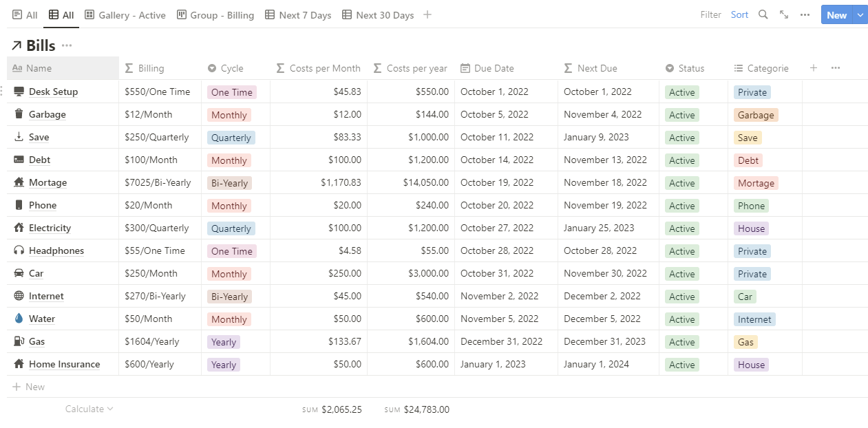Click the Name column header

coord(63,68)
